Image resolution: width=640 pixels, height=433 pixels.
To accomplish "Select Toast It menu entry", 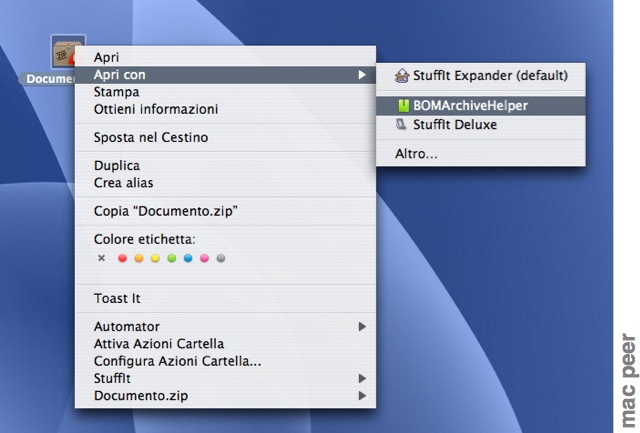I will 225,298.
